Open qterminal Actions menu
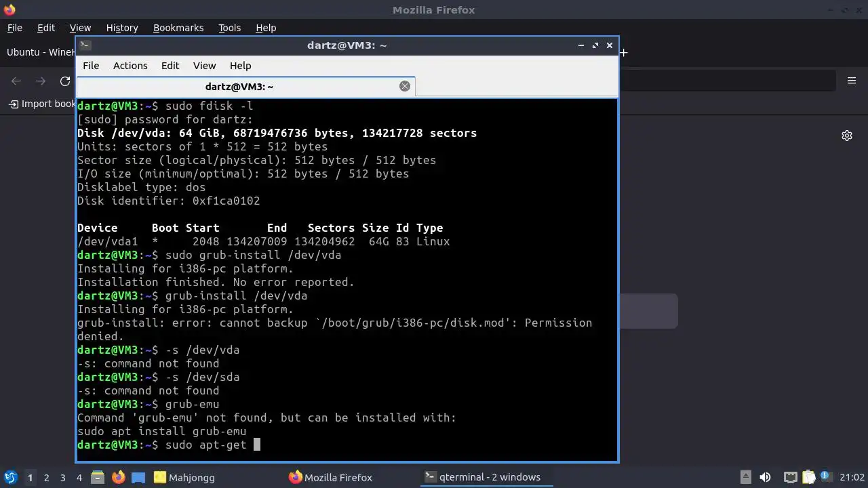This screenshot has width=868, height=488. coord(130,66)
